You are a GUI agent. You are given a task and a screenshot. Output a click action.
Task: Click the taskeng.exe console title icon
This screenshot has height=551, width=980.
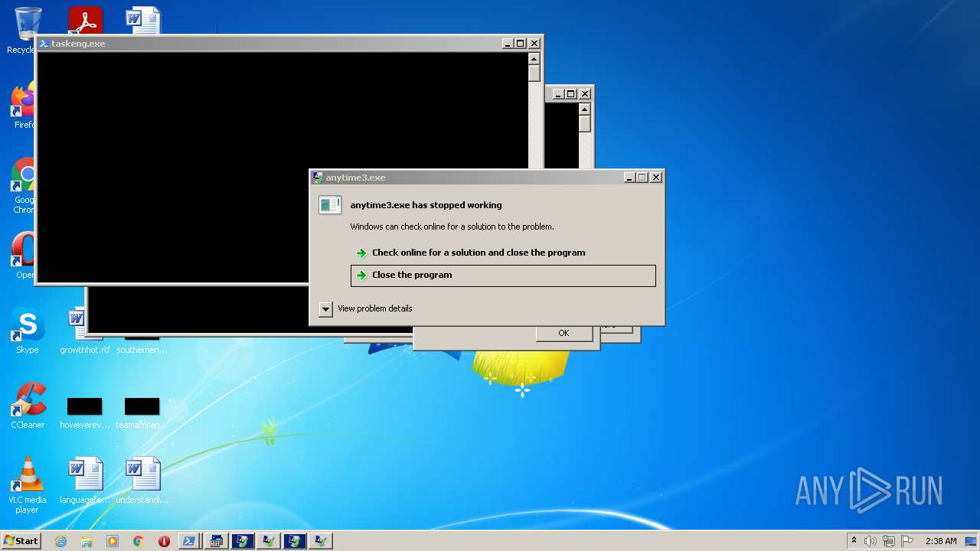click(44, 44)
